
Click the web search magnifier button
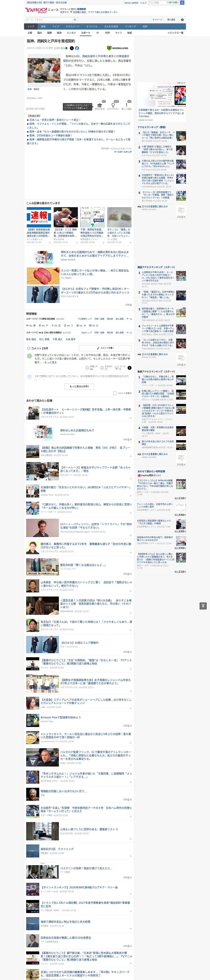click(x=182, y=3)
